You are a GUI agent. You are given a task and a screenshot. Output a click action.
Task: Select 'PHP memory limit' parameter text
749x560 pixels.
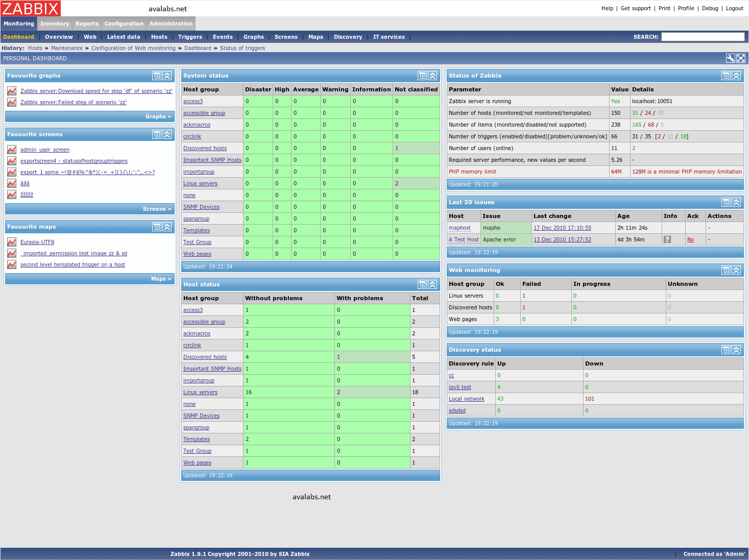[472, 172]
